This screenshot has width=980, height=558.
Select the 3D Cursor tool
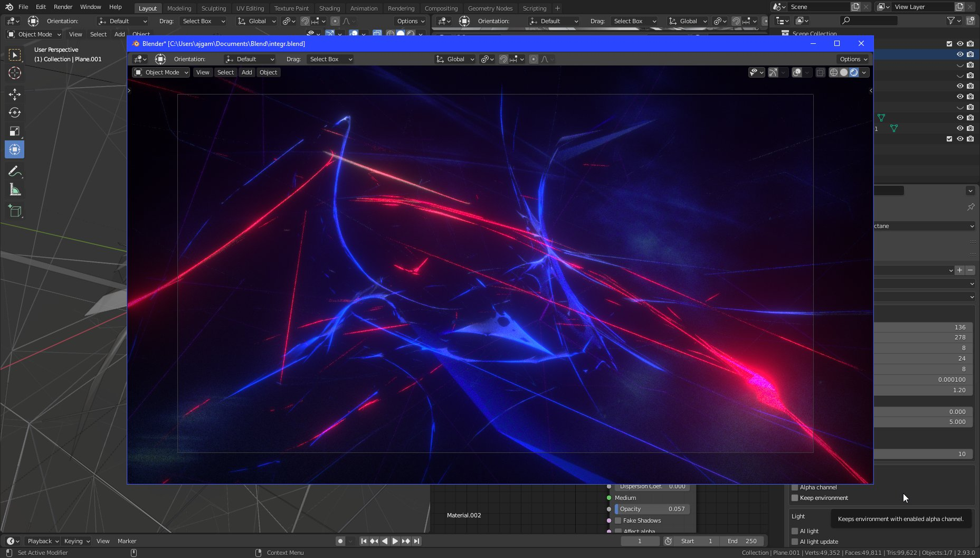[x=15, y=73]
